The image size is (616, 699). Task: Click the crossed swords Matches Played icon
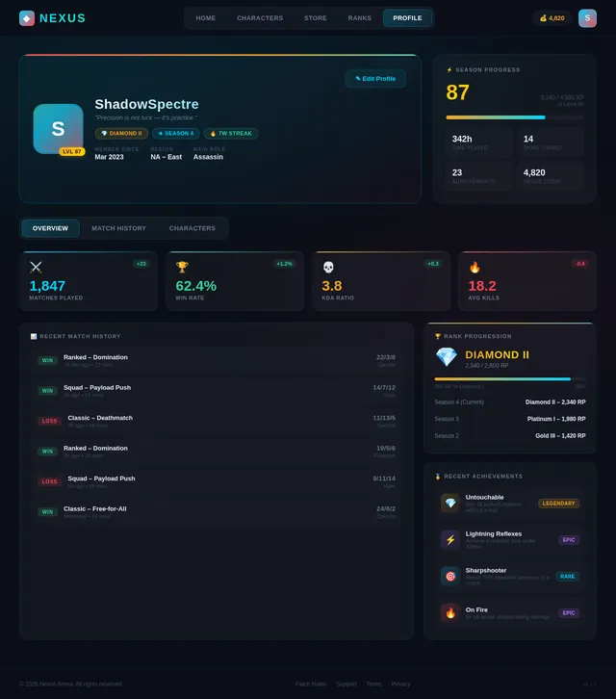click(36, 268)
